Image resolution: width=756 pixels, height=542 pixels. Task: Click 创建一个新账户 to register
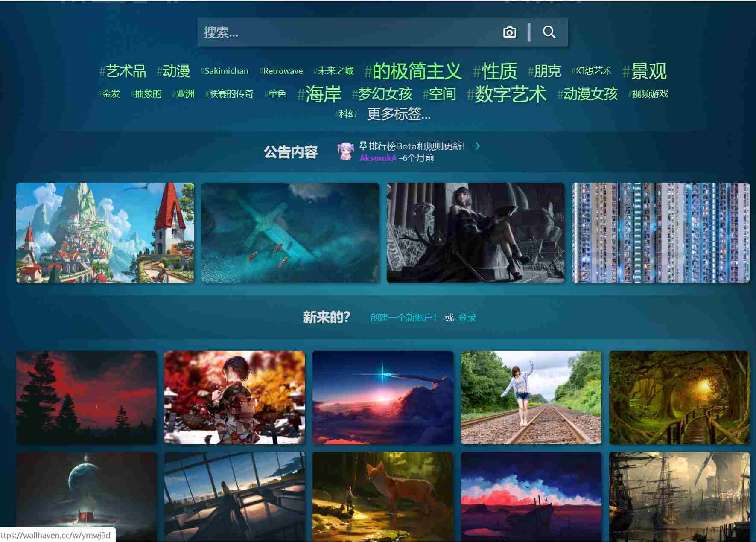click(403, 318)
